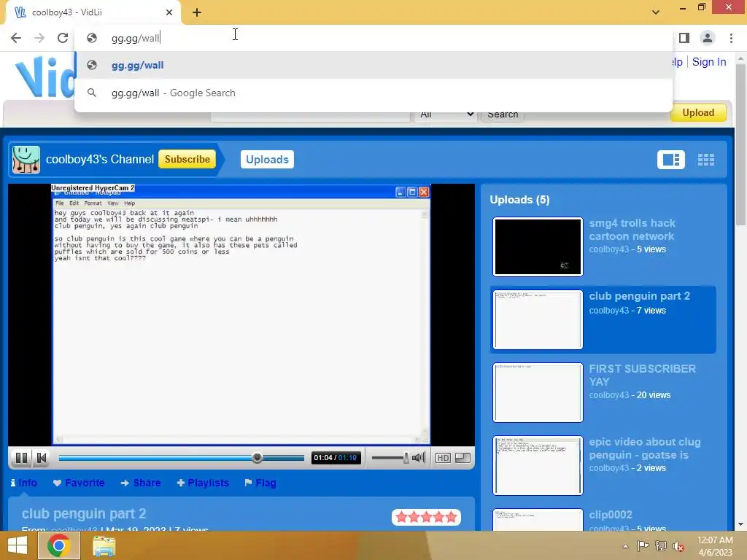Click the video progress bar handle

coord(258,458)
